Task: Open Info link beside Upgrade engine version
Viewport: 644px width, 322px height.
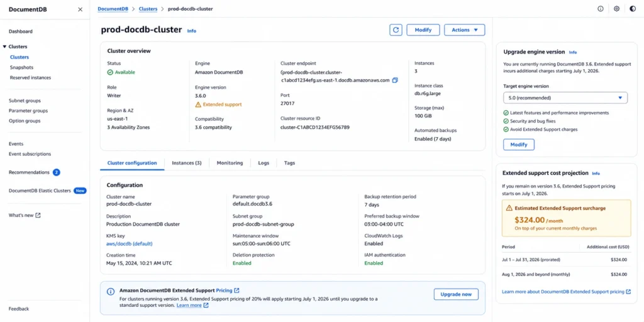Action: pyautogui.click(x=573, y=52)
